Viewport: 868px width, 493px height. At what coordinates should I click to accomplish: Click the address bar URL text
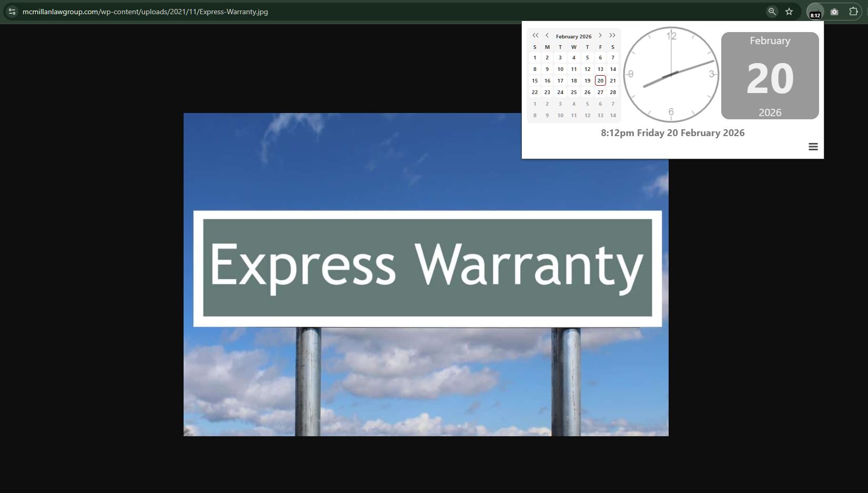coord(145,12)
